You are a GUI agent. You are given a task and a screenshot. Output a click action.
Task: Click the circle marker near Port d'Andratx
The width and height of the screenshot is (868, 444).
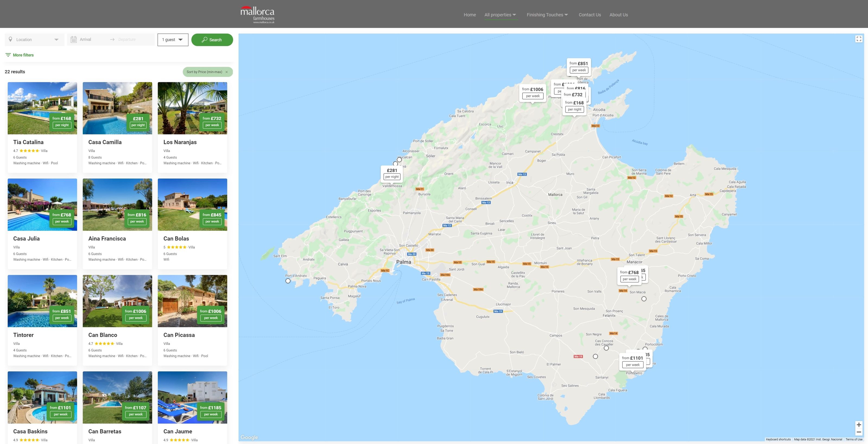288,281
